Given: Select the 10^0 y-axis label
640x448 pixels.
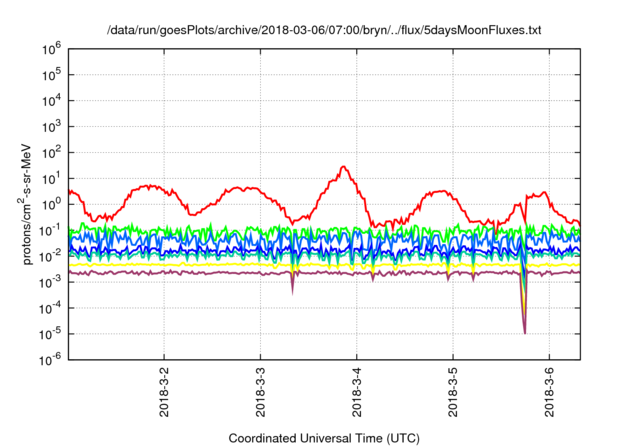Looking at the screenshot, I should coord(51,204).
